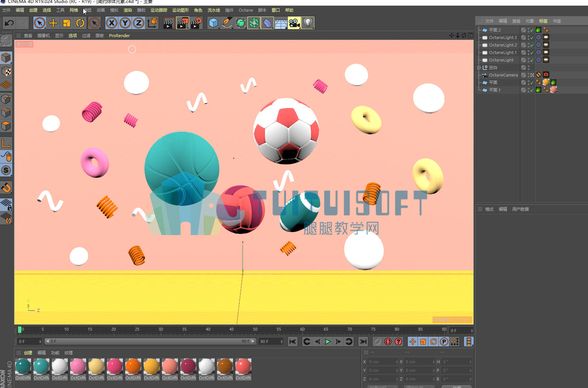Image resolution: width=588 pixels, height=388 pixels.
Task: Open the end frame 90 F stepper
Action: click(x=281, y=342)
